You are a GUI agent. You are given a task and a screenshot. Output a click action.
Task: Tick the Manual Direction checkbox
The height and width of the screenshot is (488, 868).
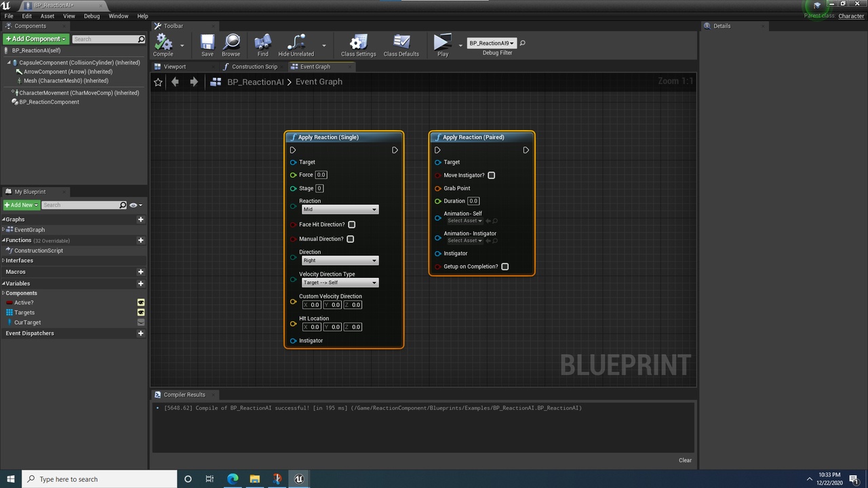coord(350,239)
